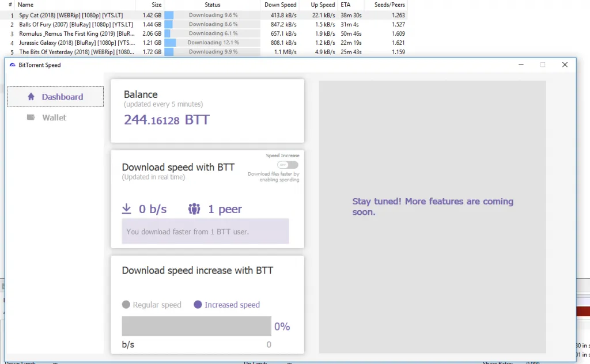Select the Balls Of Fury (2007) torrent
This screenshot has height=364, width=590.
(x=204, y=24)
